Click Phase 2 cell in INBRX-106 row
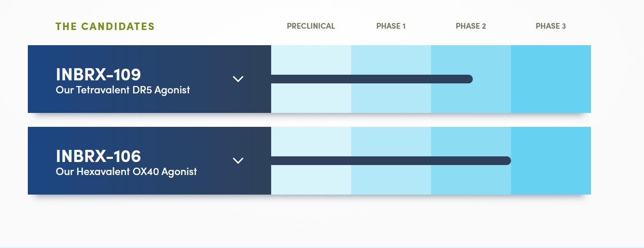Image resolution: width=644 pixels, height=248 pixels. 471,179
